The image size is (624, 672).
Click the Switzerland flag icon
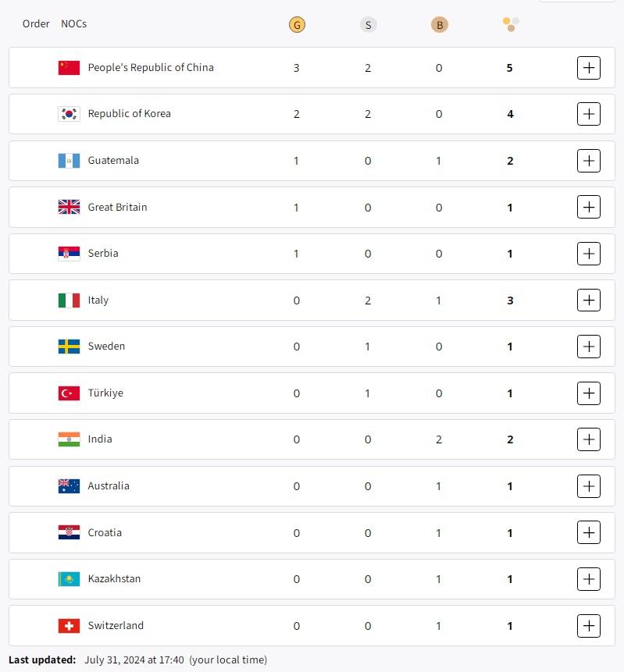pyautogui.click(x=69, y=626)
